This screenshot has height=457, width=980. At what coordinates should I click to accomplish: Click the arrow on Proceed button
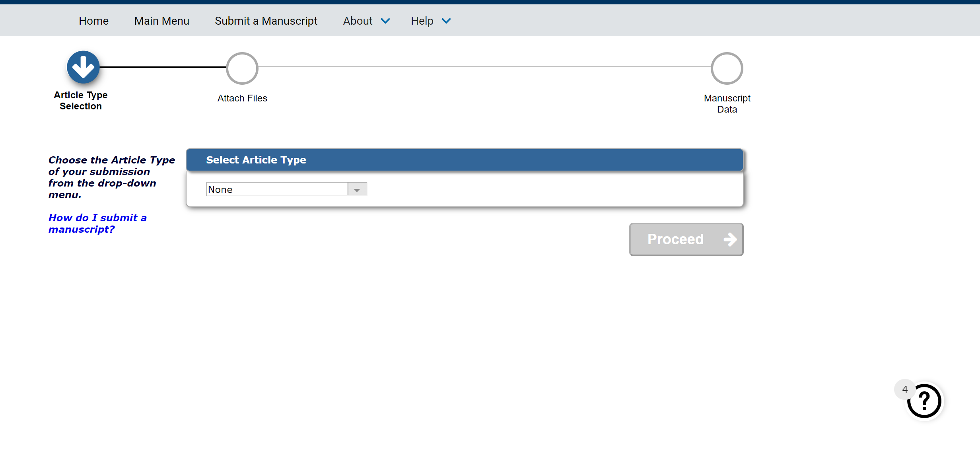(x=730, y=239)
